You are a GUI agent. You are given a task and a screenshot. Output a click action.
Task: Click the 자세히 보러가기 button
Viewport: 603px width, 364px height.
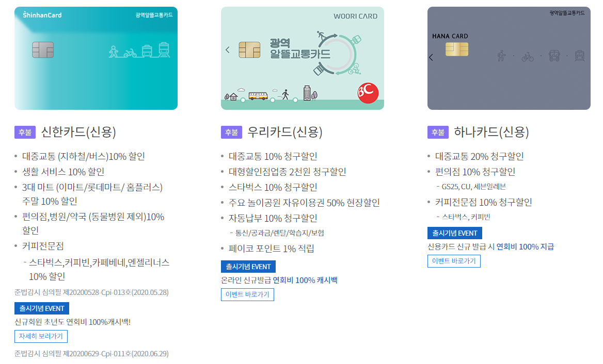pos(41,336)
